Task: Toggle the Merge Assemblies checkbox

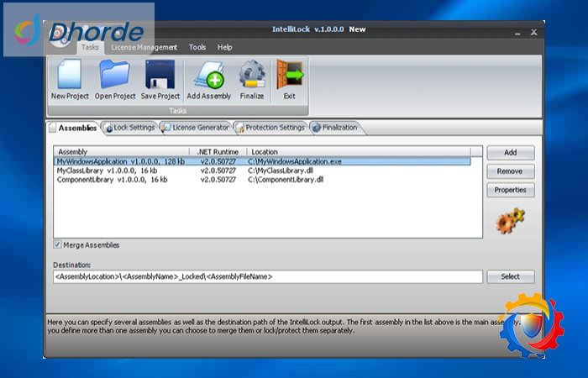Action: pyautogui.click(x=57, y=245)
